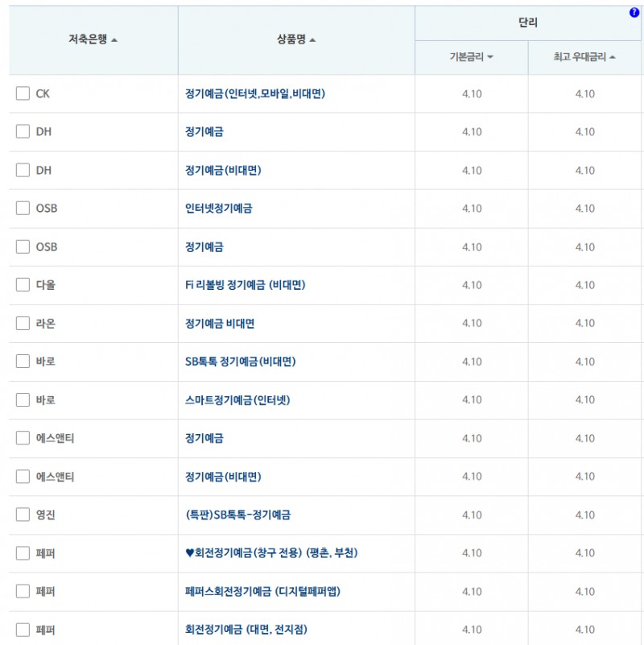Click the 단리 column group header
This screenshot has width=644, height=645.
coord(527,23)
